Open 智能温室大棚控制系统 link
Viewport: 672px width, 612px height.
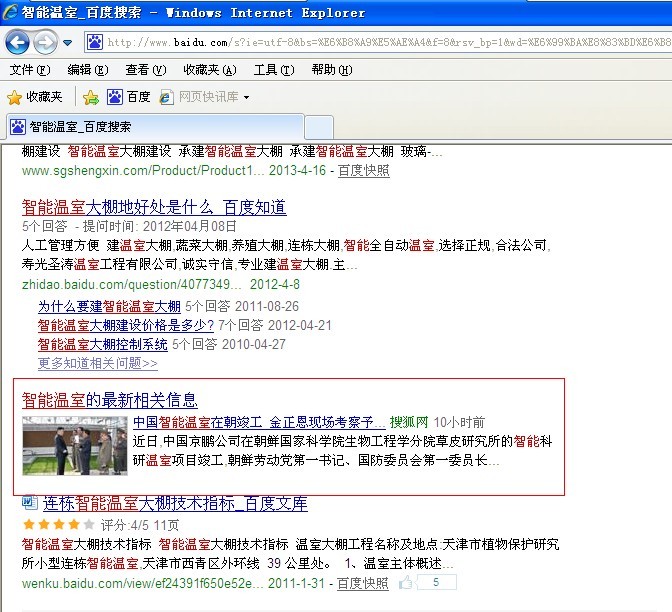102,344
